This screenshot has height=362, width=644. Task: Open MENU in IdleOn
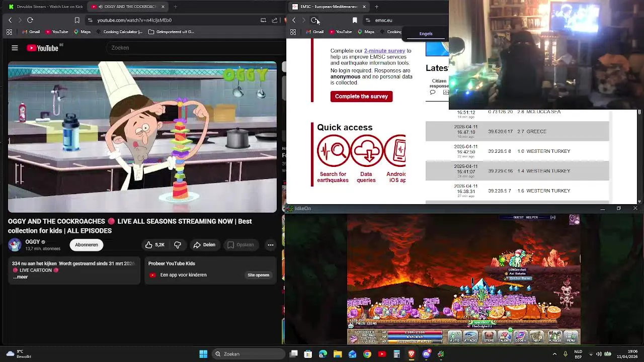point(571,337)
